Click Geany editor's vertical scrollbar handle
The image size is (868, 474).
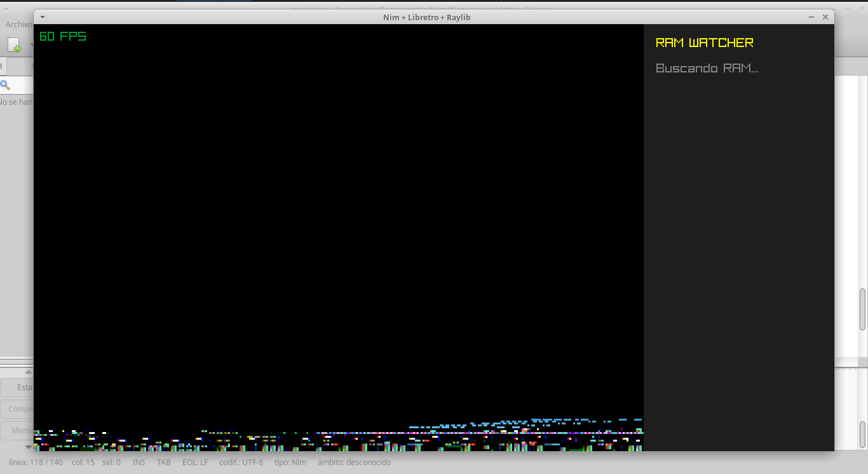click(862, 309)
